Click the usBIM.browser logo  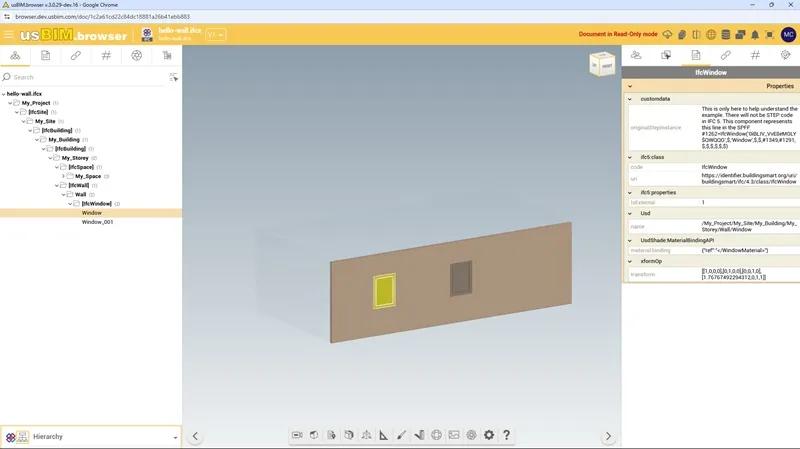[73, 35]
